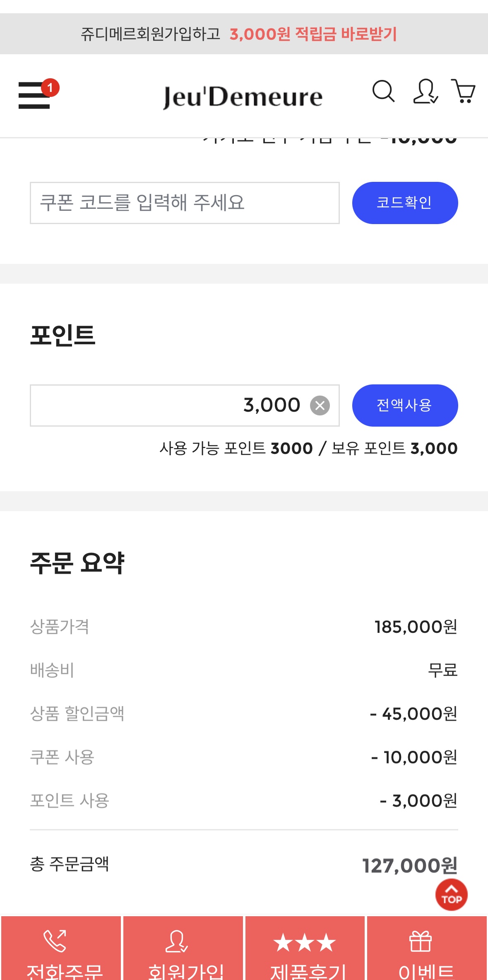Tap the three-star review icon
Screen dimensions: 488x980
[305, 942]
